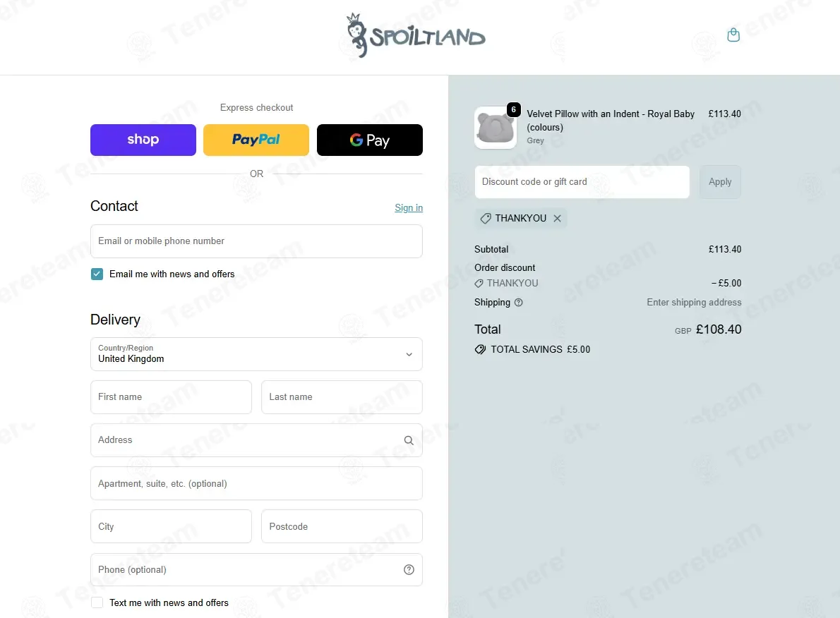Click the Enter shipping address text
This screenshot has width=840, height=618.
tap(694, 303)
